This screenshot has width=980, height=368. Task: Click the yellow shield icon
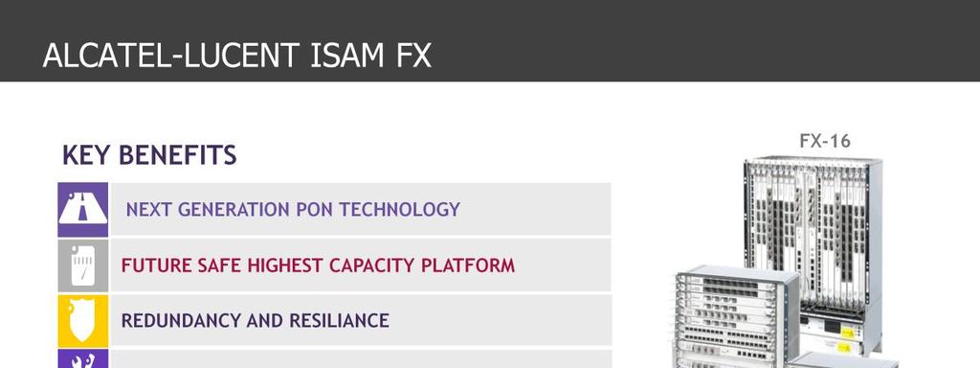82,321
